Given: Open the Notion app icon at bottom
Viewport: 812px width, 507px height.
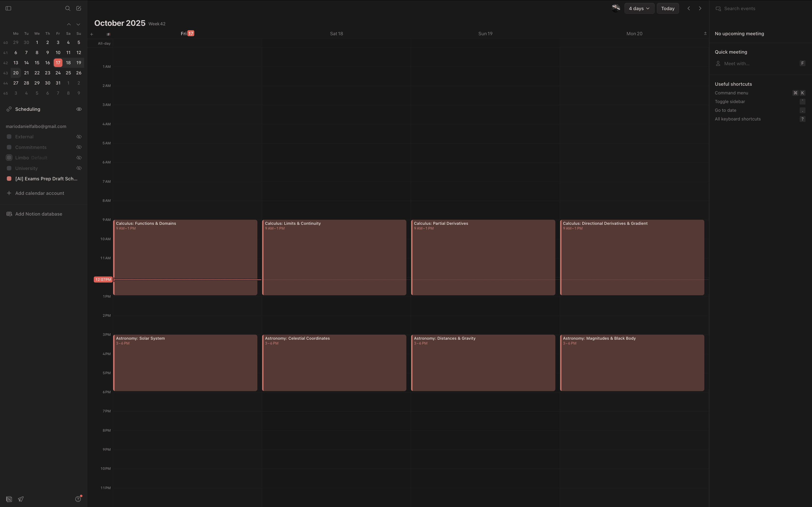Looking at the screenshot, I should point(9,499).
